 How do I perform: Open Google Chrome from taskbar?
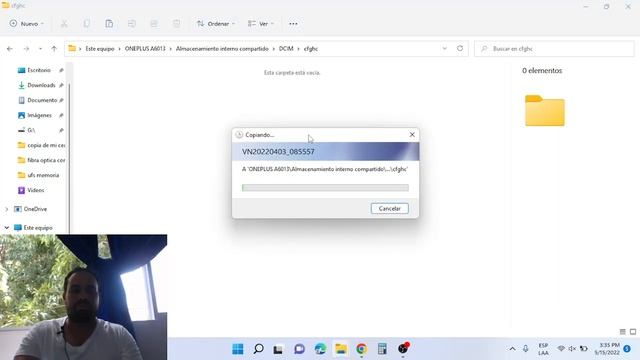click(x=361, y=349)
